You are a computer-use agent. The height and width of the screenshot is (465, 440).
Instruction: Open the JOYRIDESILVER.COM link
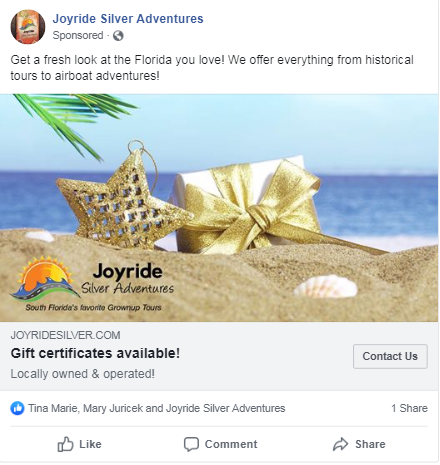tap(65, 335)
